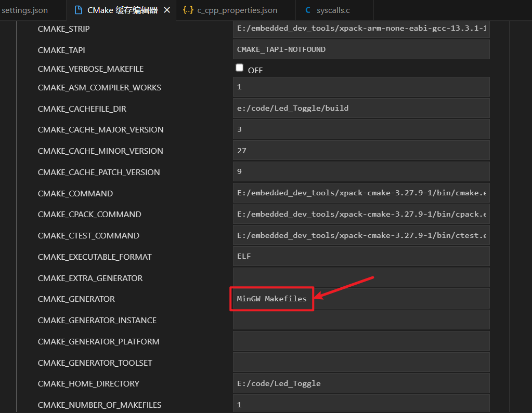Edit the CMAKE_CTEST_COMMAND path field

361,235
